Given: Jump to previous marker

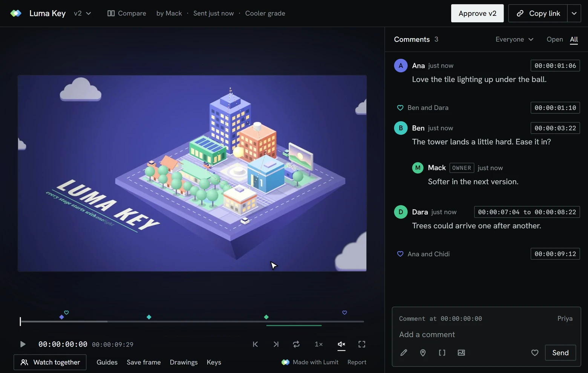Looking at the screenshot, I should pos(255,344).
